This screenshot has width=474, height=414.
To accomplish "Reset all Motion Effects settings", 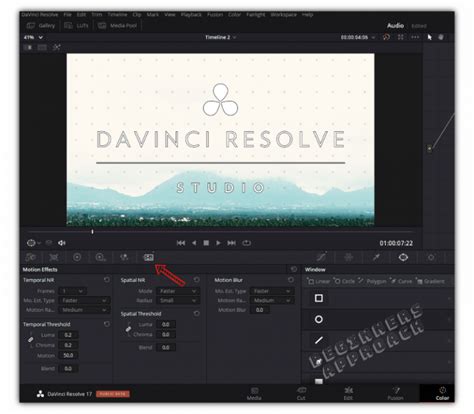I will (294, 269).
